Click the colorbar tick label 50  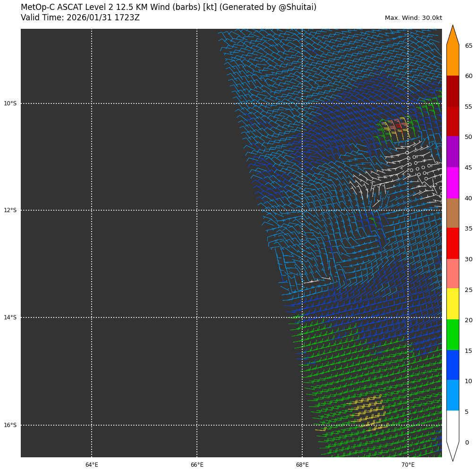(468, 137)
